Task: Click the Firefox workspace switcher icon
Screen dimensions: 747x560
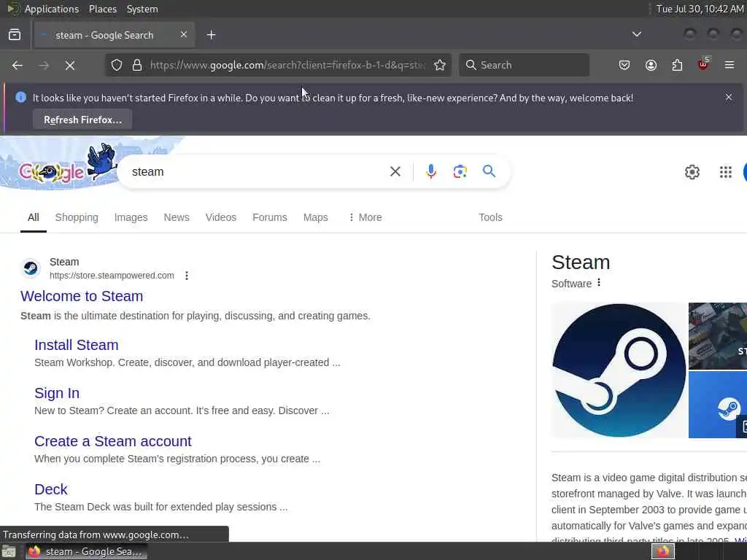Action: click(x=663, y=552)
